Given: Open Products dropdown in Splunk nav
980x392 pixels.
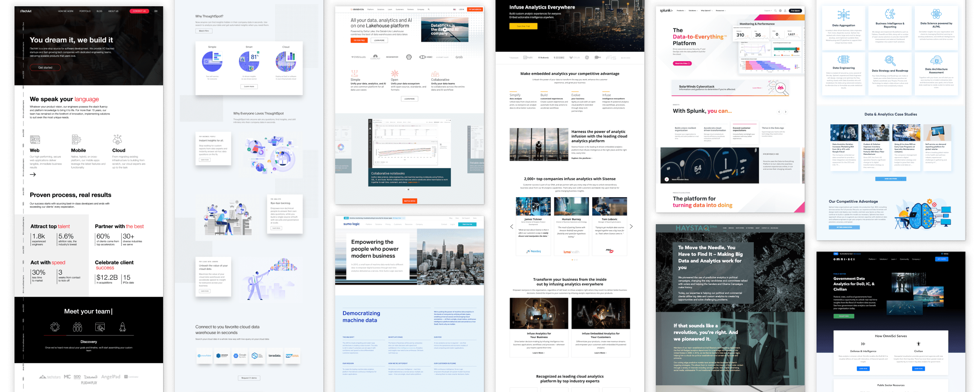Looking at the screenshot, I should (x=681, y=11).
